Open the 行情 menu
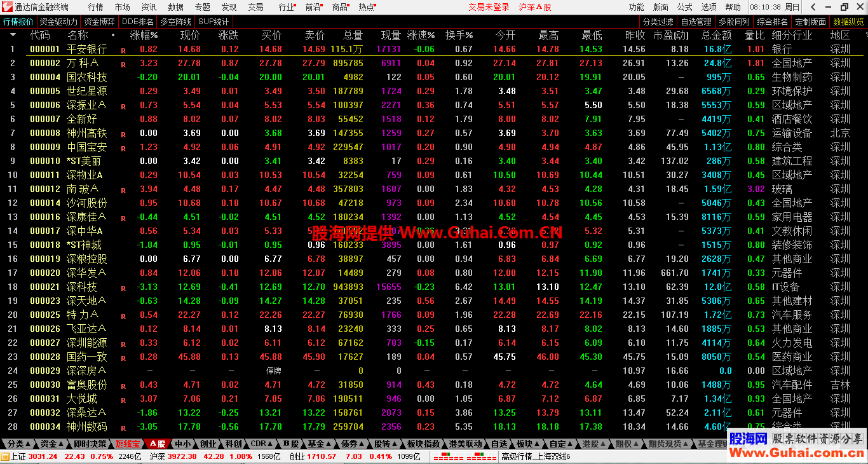The height and width of the screenshot is (464, 868). (96, 7)
